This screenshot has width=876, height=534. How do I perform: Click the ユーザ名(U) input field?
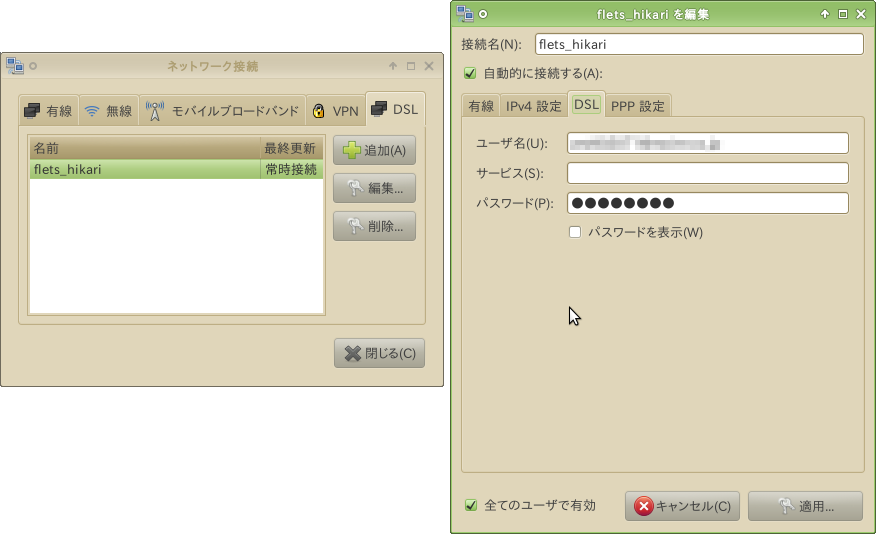(x=708, y=143)
